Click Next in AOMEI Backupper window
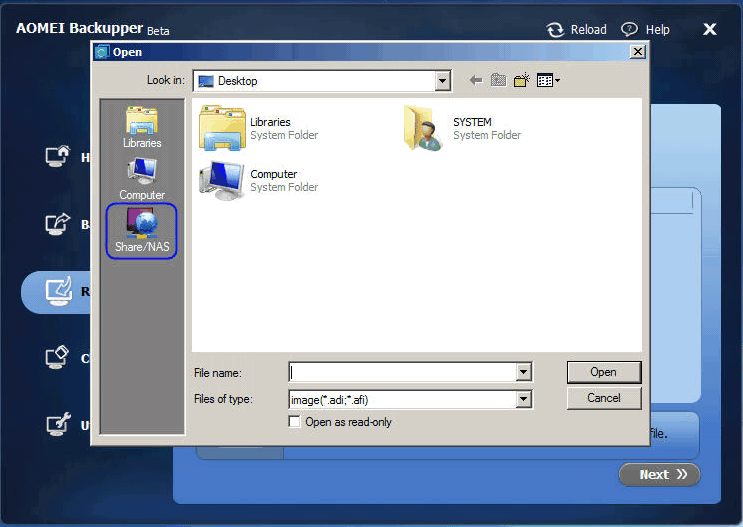 tap(659, 474)
